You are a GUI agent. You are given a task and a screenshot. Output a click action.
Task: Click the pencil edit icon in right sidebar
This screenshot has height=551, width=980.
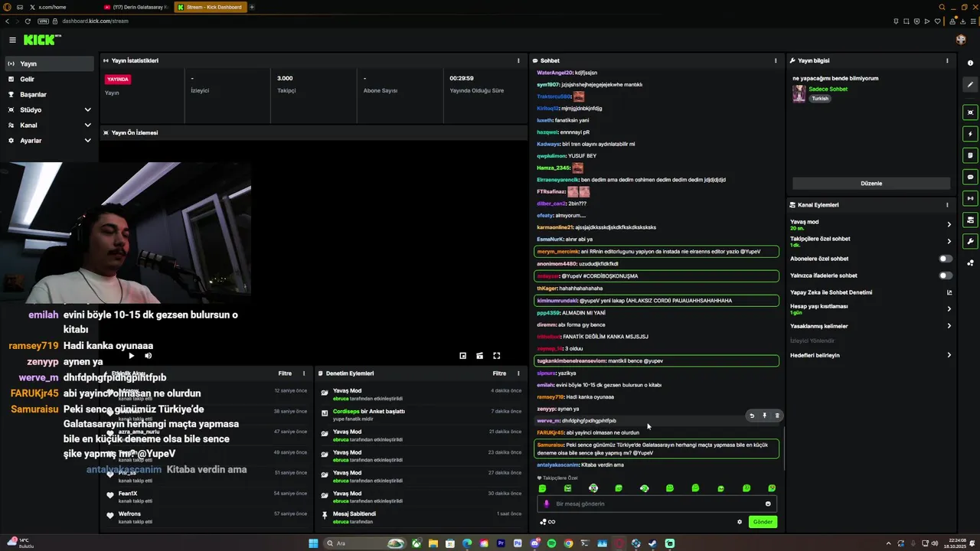point(971,85)
